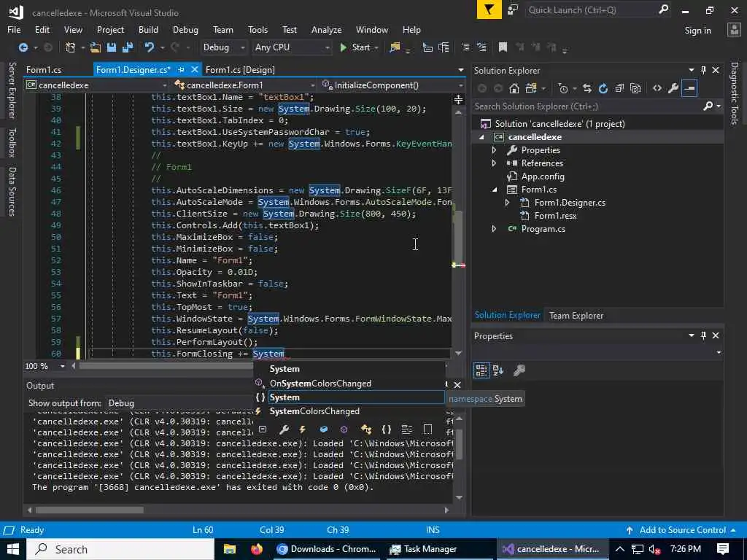Image resolution: width=747 pixels, height=560 pixels.
Task: Click the Find in Files toolbar icon
Action: click(395, 47)
